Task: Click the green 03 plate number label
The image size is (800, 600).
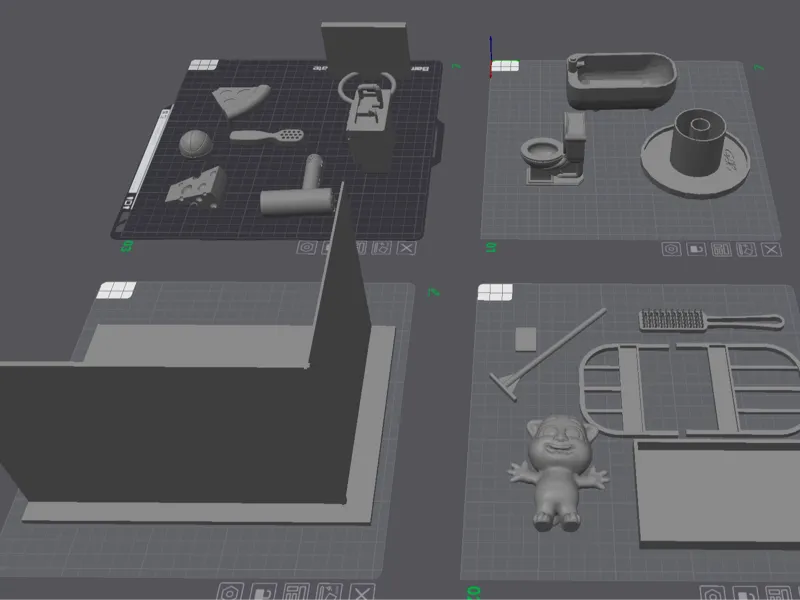Action: pyautogui.click(x=127, y=246)
